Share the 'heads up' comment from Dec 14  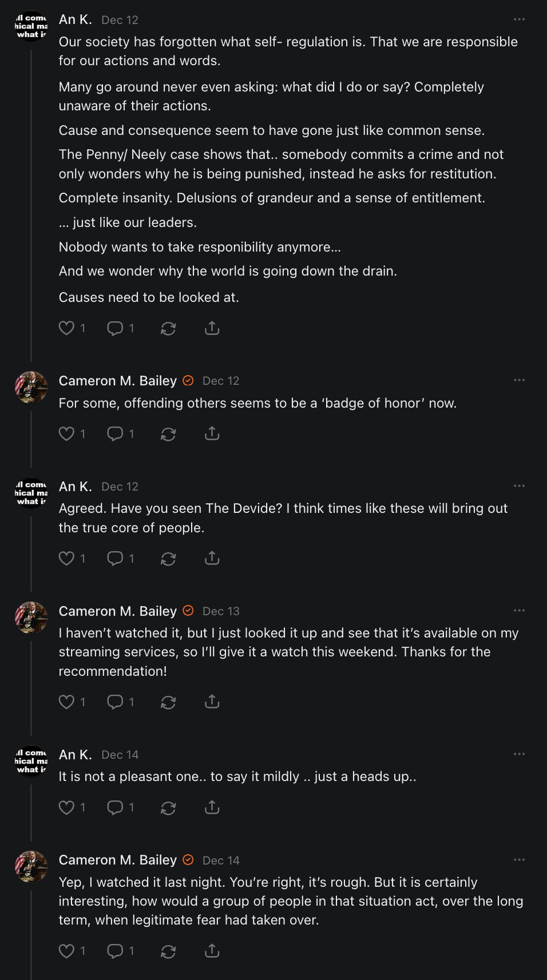tap(212, 807)
